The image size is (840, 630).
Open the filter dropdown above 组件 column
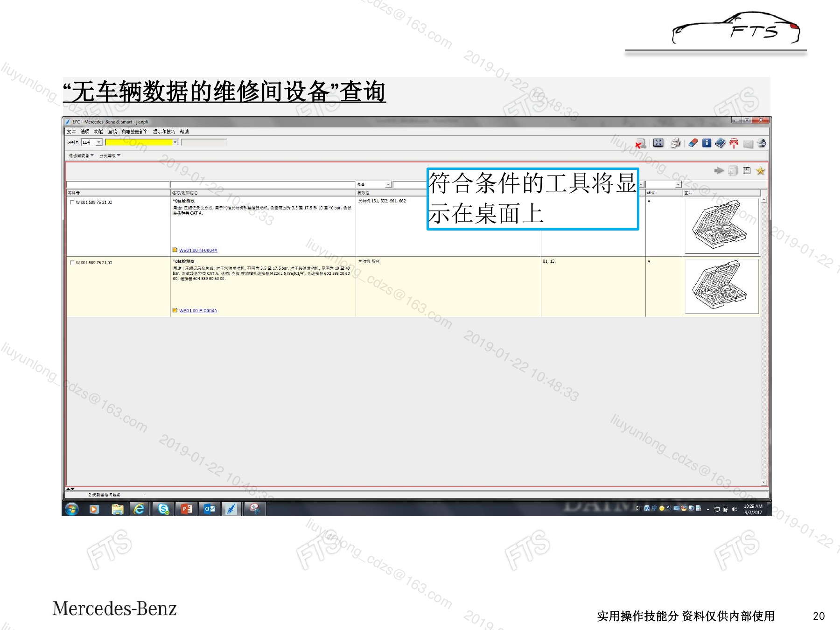click(679, 185)
